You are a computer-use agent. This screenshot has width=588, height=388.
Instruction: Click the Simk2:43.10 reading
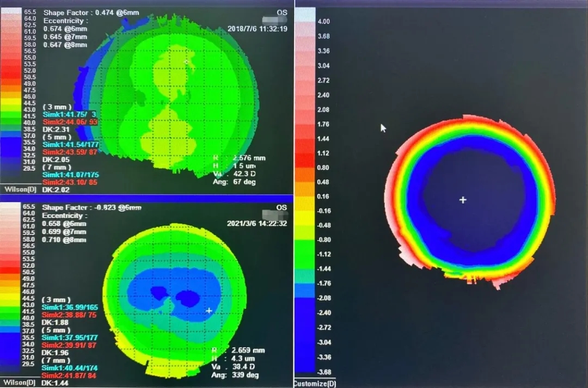tap(70, 182)
